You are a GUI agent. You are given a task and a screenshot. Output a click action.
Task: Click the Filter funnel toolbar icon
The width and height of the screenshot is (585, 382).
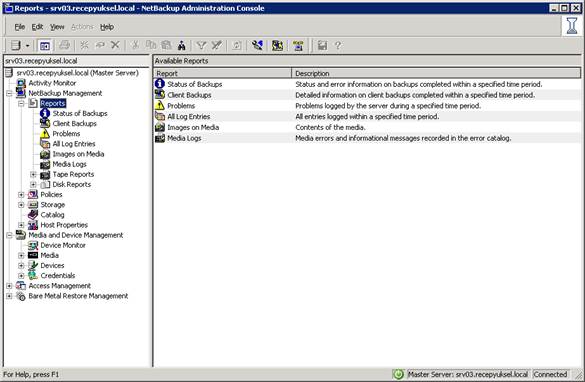pyautogui.click(x=201, y=46)
